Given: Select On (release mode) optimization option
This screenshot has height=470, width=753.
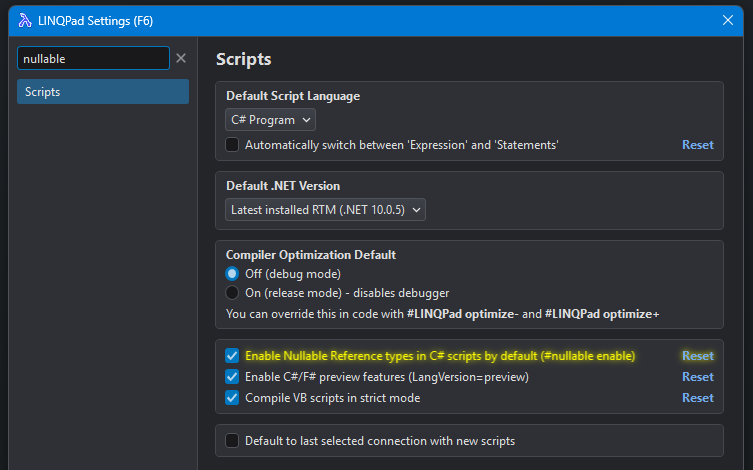Looking at the screenshot, I should [x=232, y=293].
